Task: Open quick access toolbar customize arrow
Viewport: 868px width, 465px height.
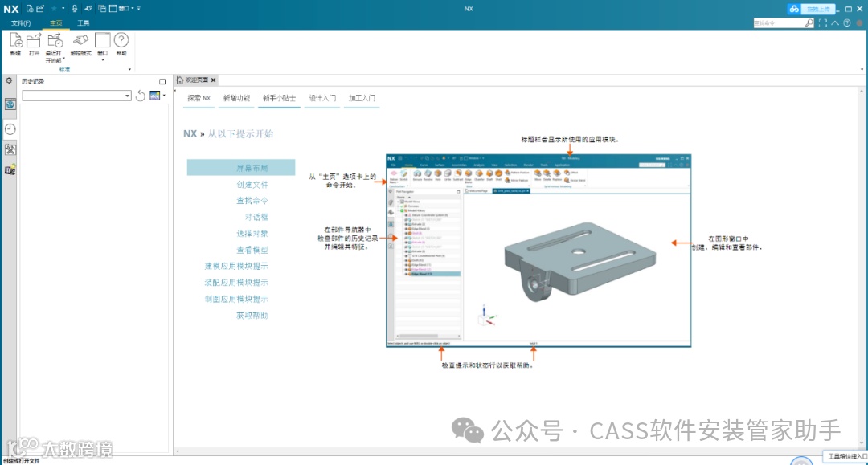Action: click(x=138, y=8)
